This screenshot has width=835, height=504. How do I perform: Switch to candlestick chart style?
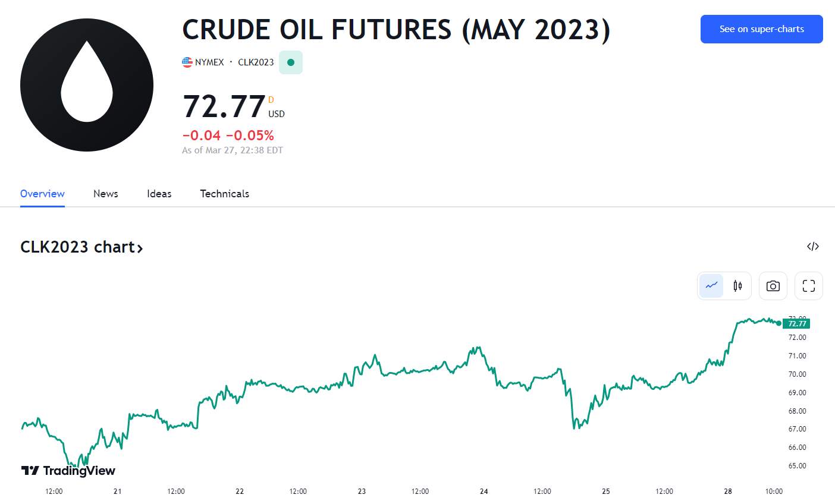pyautogui.click(x=737, y=286)
